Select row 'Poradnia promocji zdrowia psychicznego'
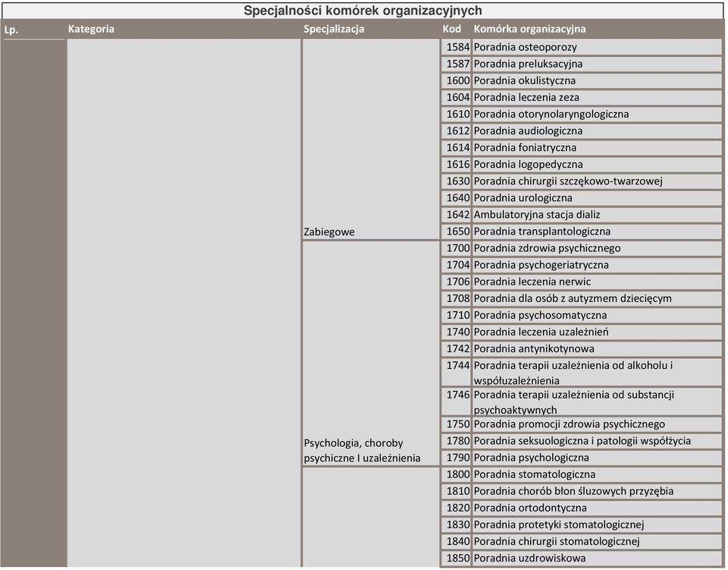 click(x=597, y=424)
